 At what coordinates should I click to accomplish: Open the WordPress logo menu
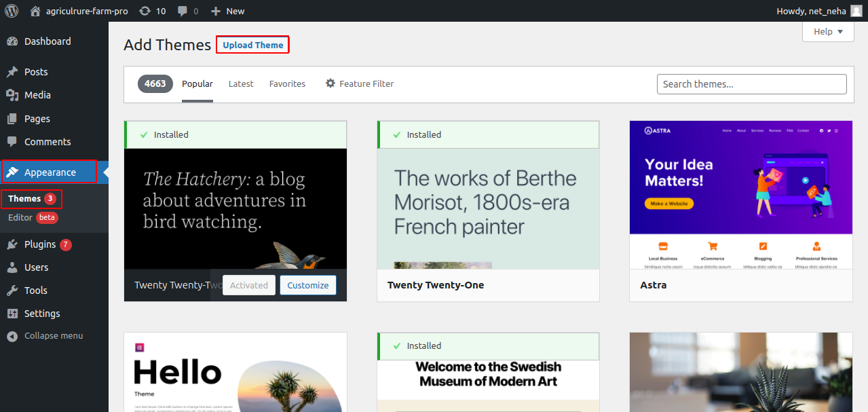12,11
